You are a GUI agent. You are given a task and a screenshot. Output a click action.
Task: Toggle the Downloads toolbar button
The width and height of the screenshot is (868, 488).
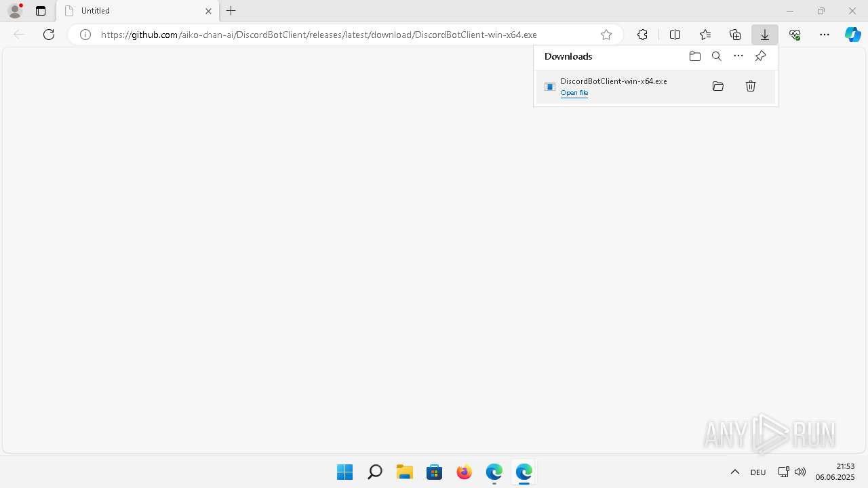click(x=765, y=35)
